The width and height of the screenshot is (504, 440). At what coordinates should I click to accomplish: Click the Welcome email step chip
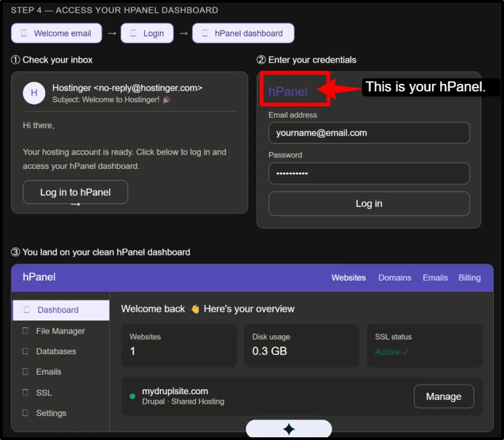click(x=57, y=33)
